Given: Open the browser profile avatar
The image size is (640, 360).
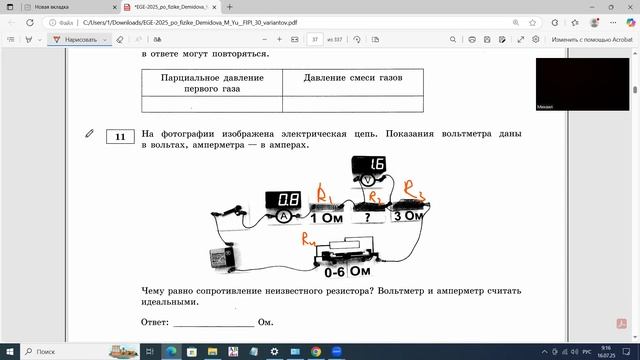Looking at the screenshot, I should click(594, 23).
